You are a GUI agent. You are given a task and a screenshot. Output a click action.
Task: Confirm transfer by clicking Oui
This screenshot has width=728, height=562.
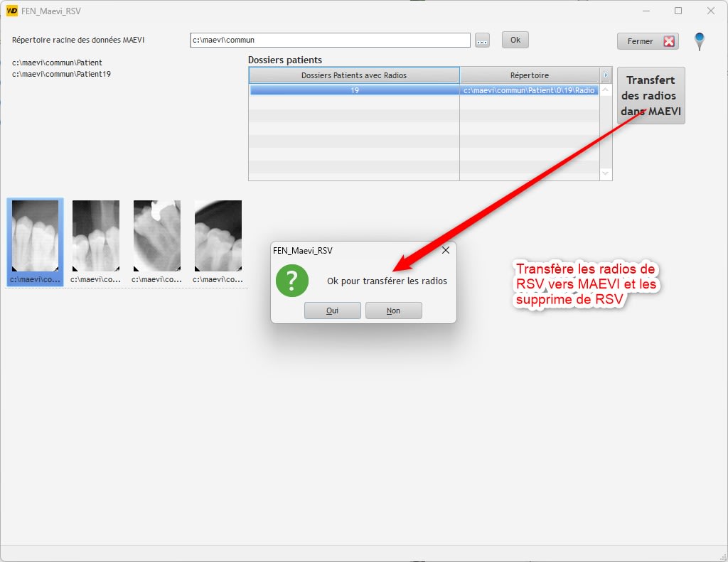pos(332,310)
